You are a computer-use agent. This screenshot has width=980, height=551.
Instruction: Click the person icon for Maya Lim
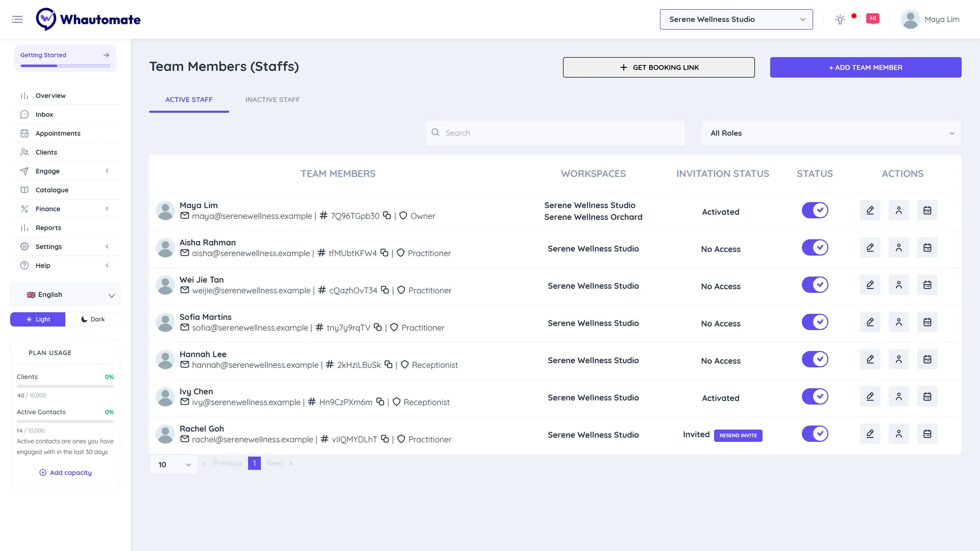[x=899, y=210]
